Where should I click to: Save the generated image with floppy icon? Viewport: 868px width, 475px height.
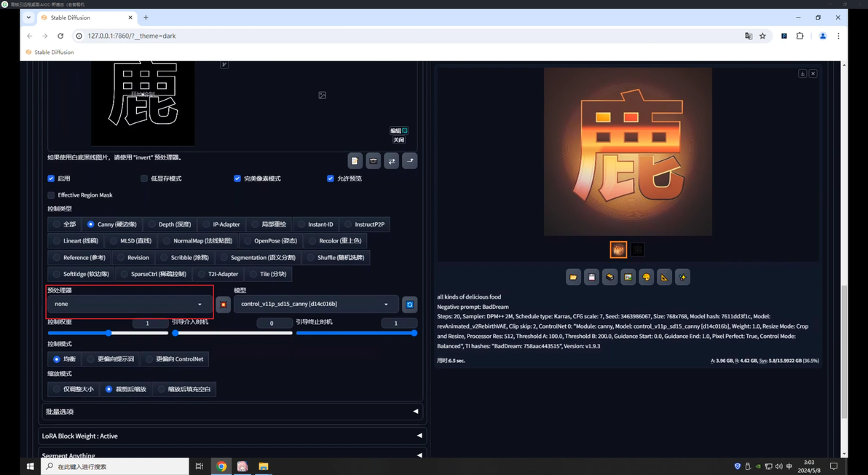tap(592, 277)
